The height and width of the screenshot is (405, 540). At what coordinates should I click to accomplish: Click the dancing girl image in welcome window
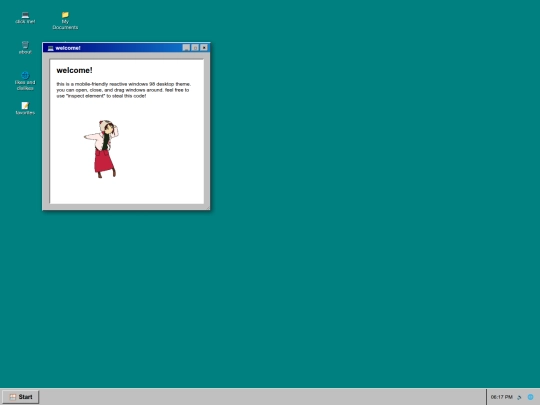pos(102,149)
